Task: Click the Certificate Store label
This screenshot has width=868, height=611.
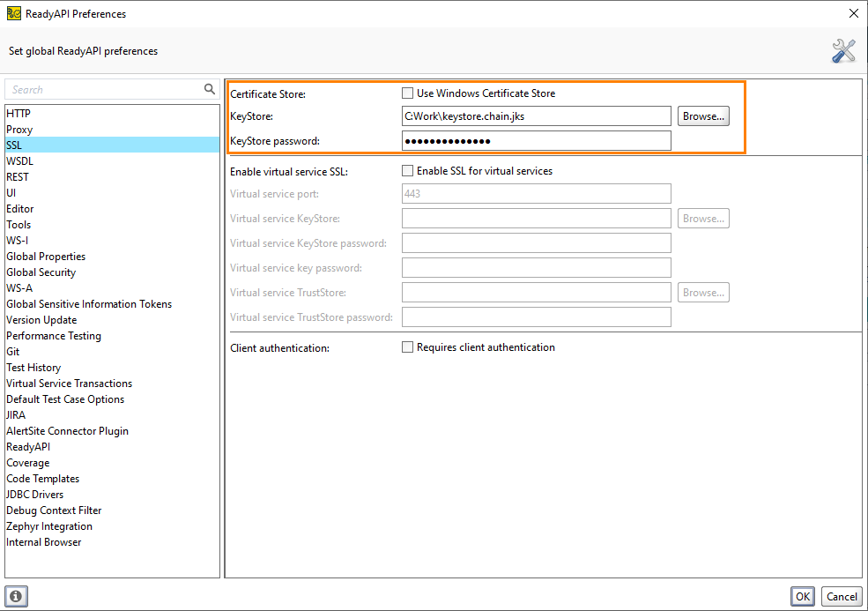Action: coord(268,94)
